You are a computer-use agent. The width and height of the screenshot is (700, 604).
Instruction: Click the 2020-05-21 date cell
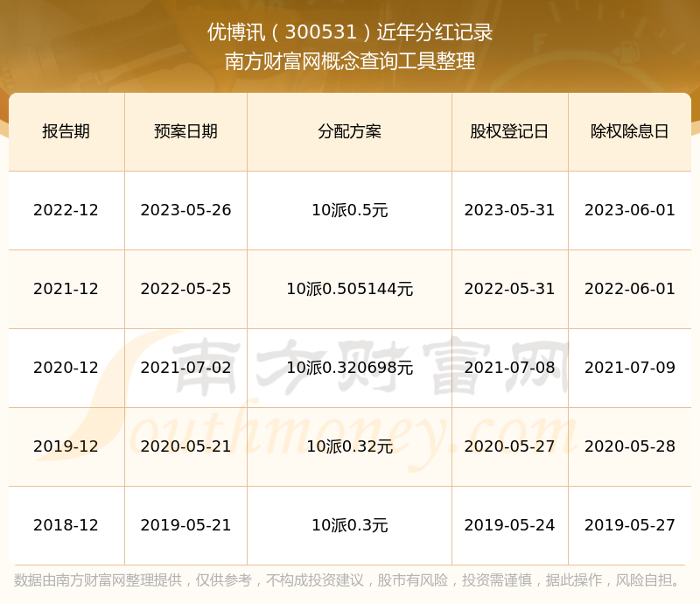click(x=185, y=446)
